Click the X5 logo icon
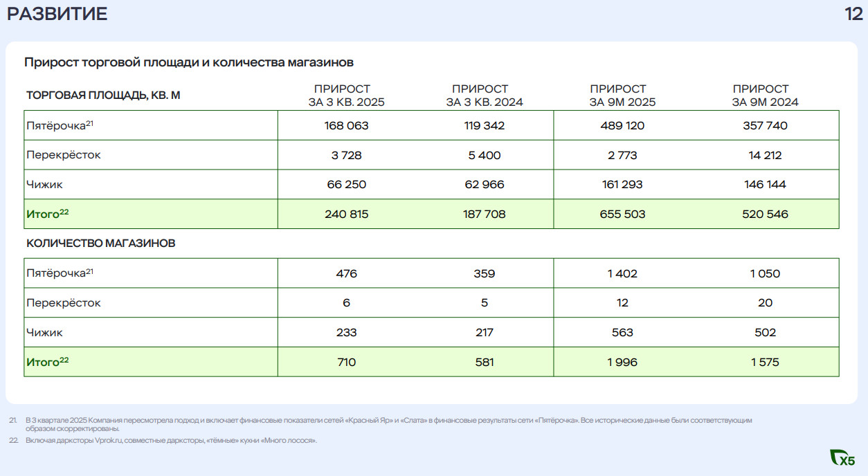868x476 pixels. click(842, 458)
